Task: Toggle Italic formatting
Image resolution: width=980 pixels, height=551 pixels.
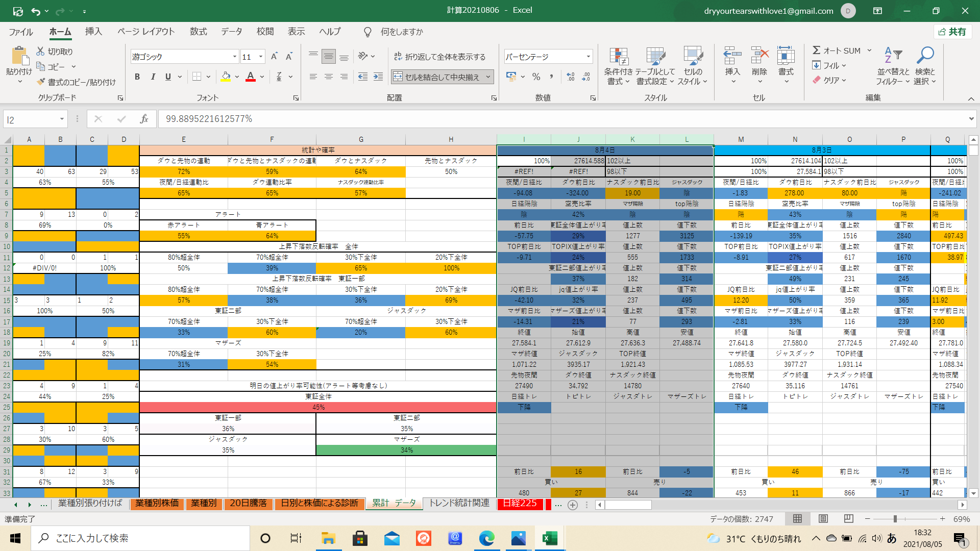Action: point(153,77)
